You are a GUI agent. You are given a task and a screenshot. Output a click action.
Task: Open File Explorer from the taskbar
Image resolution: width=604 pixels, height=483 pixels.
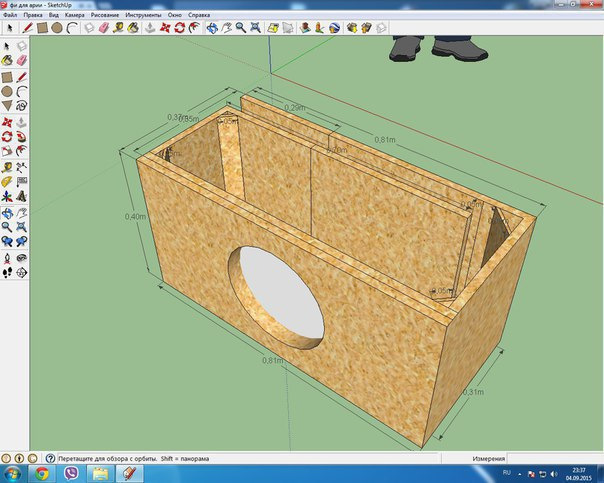tap(100, 473)
